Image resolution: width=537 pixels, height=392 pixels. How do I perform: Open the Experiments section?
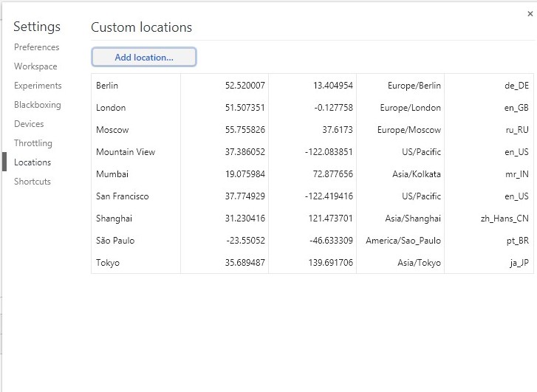[38, 86]
